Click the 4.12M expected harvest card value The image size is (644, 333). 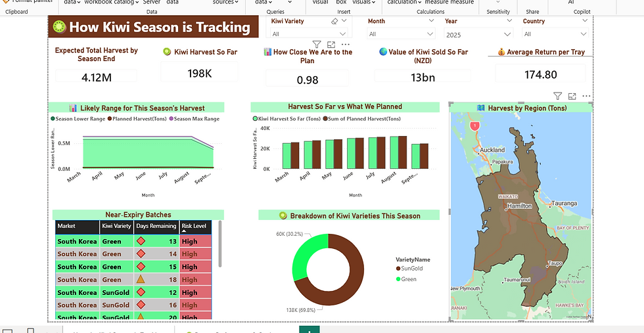point(97,78)
